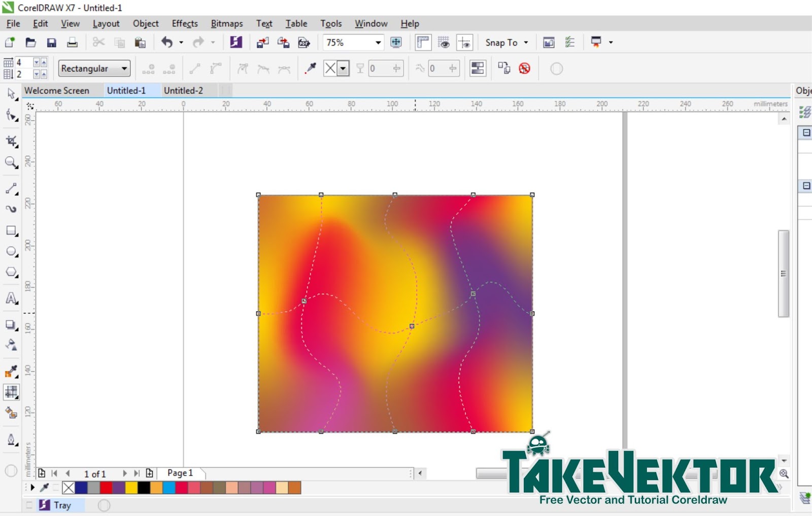Click the Undo button
This screenshot has height=516, width=812.
point(167,42)
